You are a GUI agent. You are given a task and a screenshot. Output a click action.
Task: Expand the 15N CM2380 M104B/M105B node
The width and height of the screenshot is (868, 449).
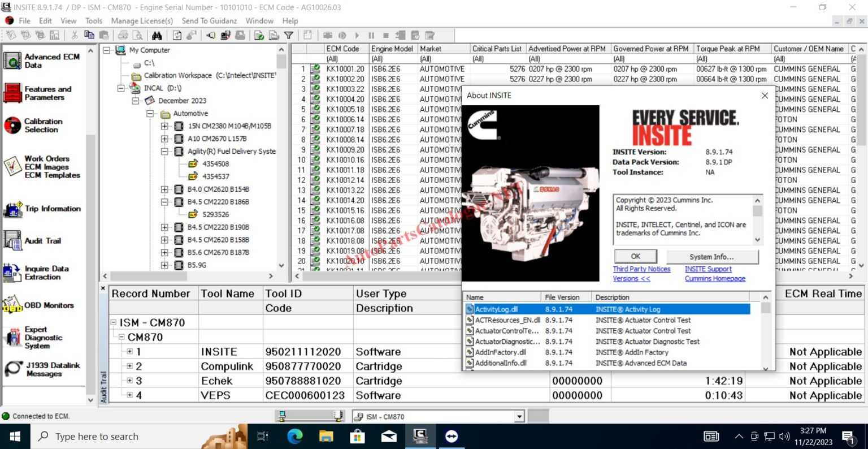164,126
